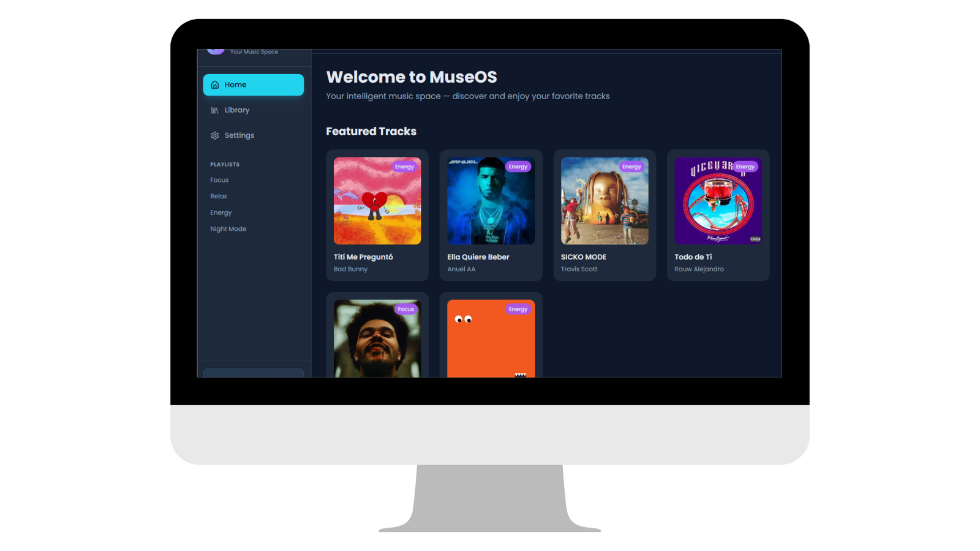Click the Focus badge on The Weeknd cover
Image resolution: width=980 pixels, height=551 pixels.
pyautogui.click(x=405, y=309)
